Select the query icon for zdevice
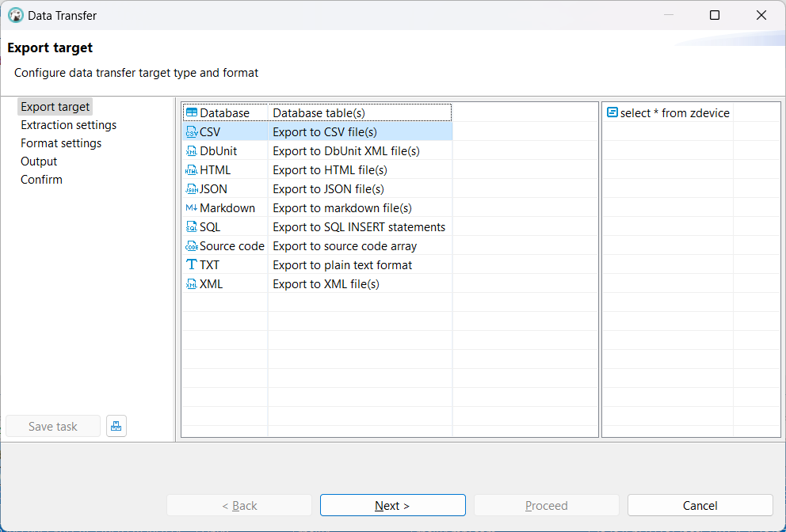 612,113
